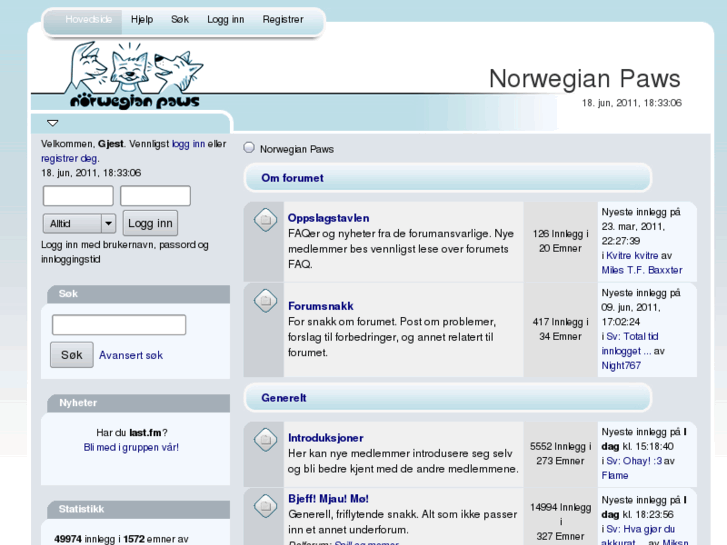Click the Introduksjoner board status icon
This screenshot has width=727, height=545.
pos(266,439)
